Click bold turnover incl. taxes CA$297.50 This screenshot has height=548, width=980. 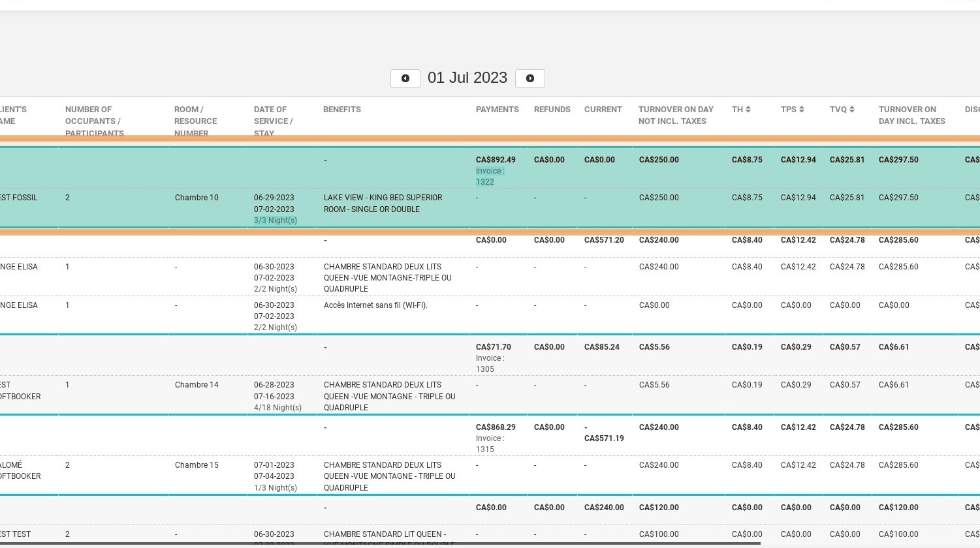click(x=898, y=160)
